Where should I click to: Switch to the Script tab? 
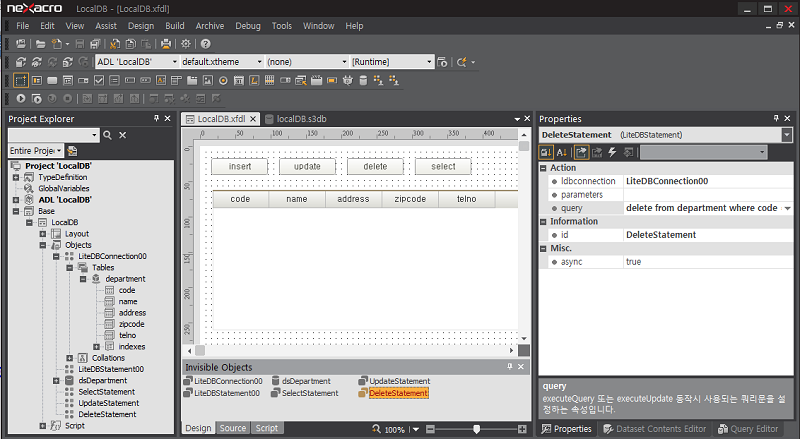267,428
